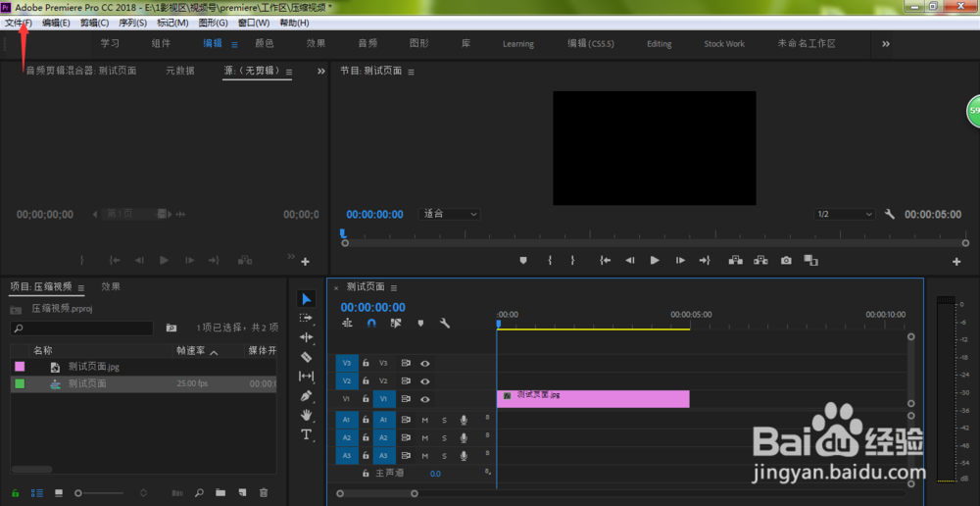
Task: Toggle insert sequences as nests button
Action: click(347, 324)
